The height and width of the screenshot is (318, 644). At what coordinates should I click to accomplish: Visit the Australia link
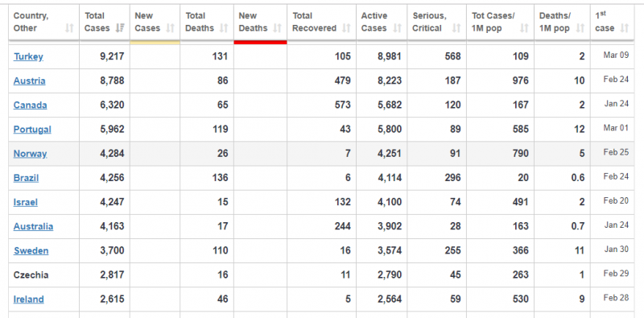point(33,226)
